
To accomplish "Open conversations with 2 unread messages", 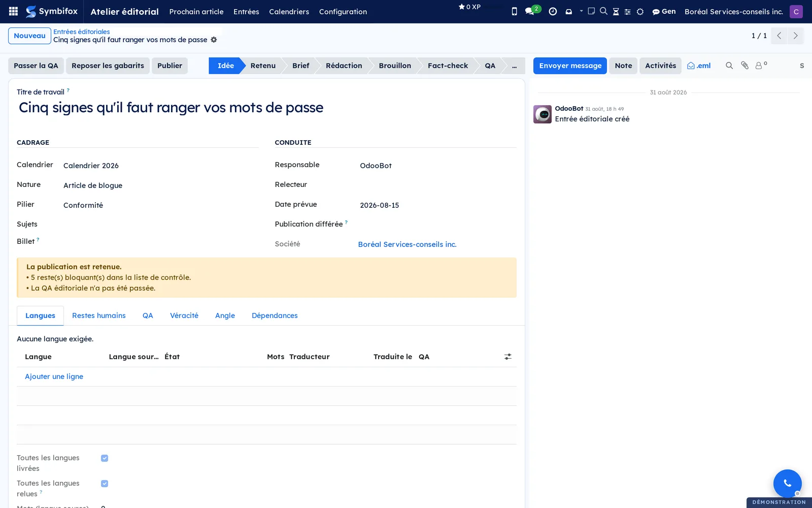I will tap(532, 11).
